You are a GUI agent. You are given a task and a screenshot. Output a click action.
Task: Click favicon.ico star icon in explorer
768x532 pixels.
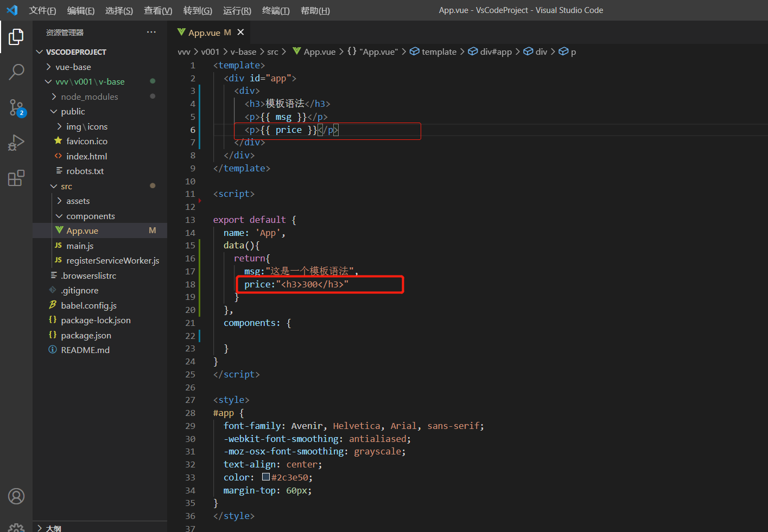point(59,141)
